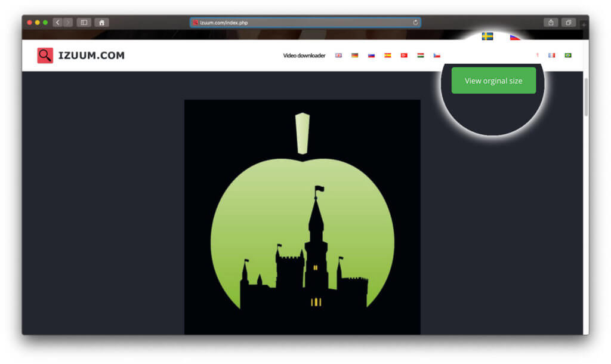Screen dimensions: 611x364
Task: Choose the Russian flag language
Action: coord(371,55)
